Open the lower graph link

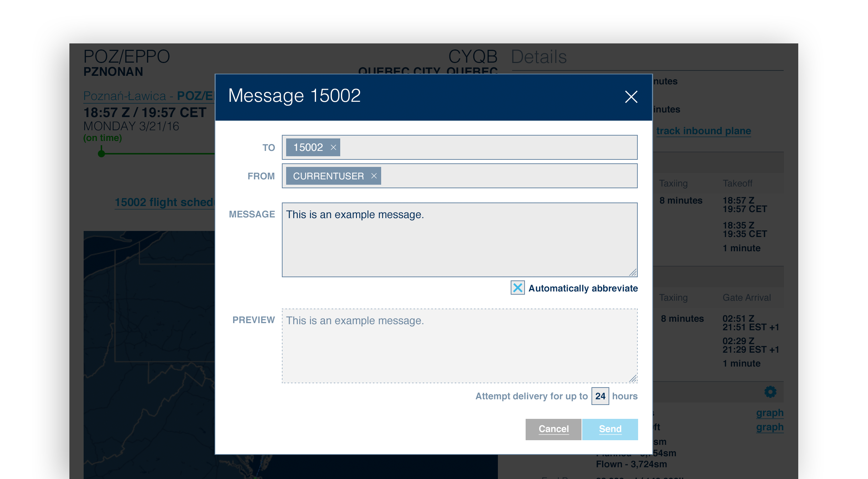pyautogui.click(x=770, y=427)
